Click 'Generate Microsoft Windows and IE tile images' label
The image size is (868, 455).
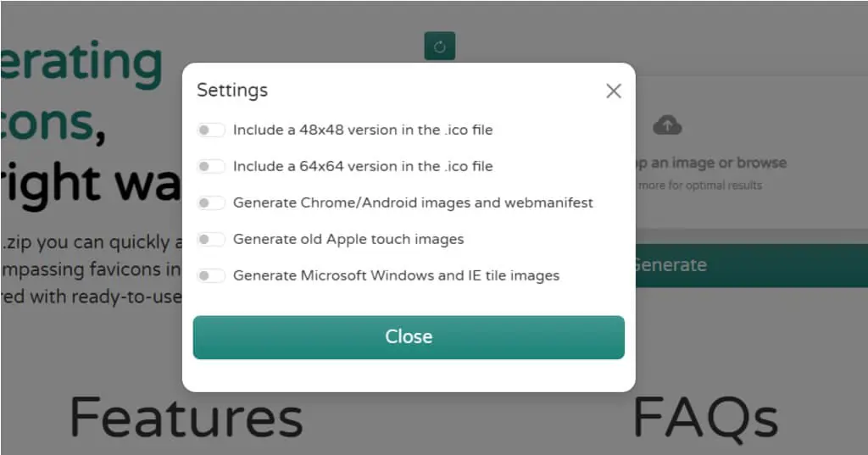click(x=397, y=275)
